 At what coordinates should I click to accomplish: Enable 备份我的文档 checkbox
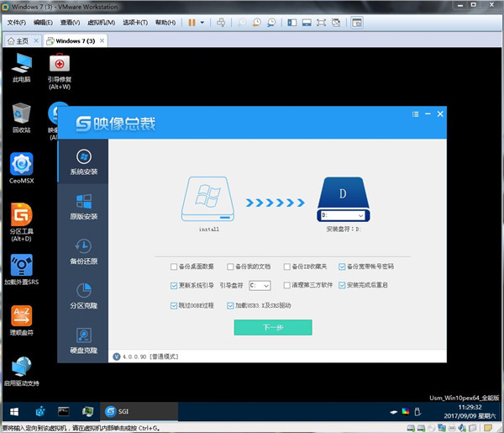coord(230,267)
